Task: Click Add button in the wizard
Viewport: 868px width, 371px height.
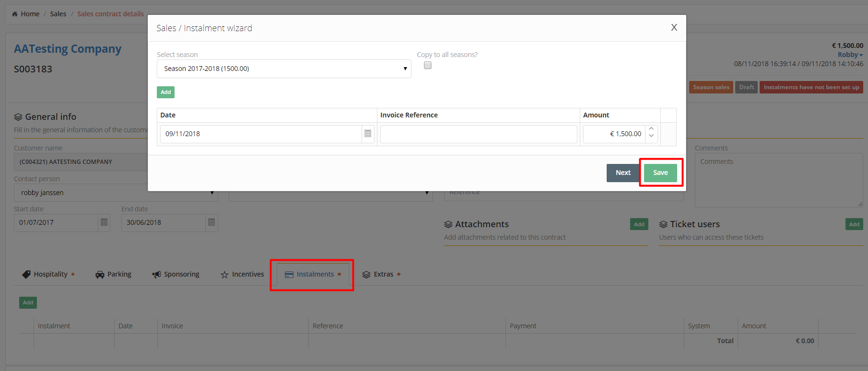Action: pyautogui.click(x=165, y=92)
